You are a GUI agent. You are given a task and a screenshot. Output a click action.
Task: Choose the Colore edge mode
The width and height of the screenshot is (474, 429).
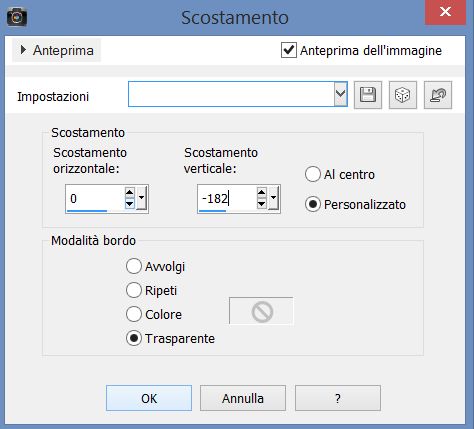134,314
